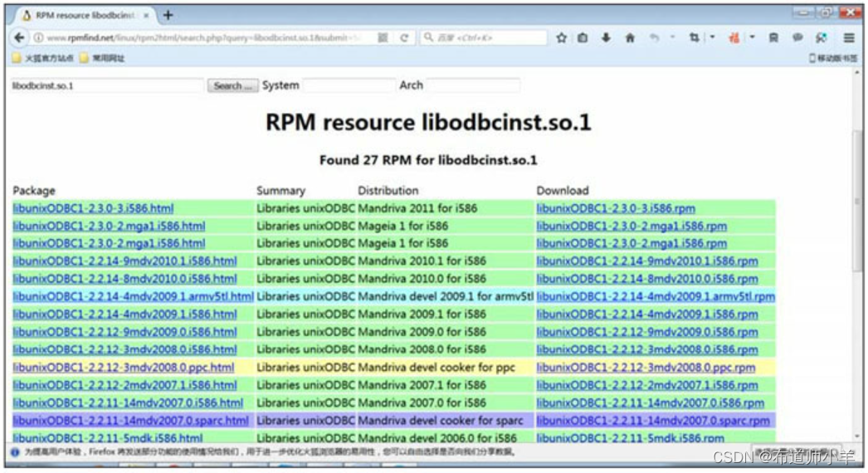The height and width of the screenshot is (473, 868).
Task: Open libunixODBC1-2.2.11-14mdv2007.0.sparc.html link
Action: pos(130,421)
